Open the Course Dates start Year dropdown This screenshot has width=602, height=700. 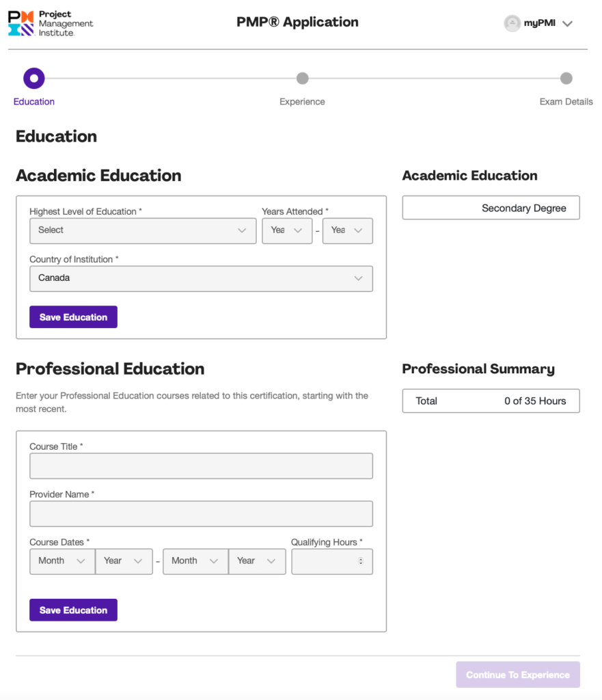click(x=124, y=562)
